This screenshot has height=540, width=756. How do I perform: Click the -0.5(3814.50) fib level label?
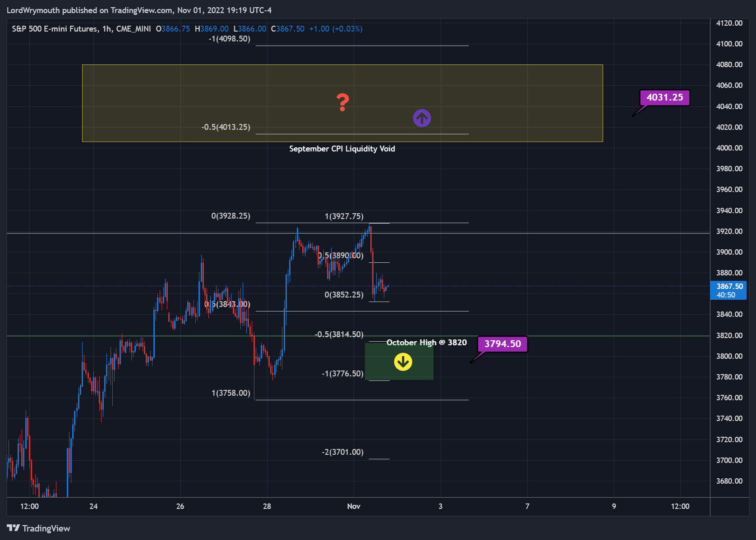(339, 334)
